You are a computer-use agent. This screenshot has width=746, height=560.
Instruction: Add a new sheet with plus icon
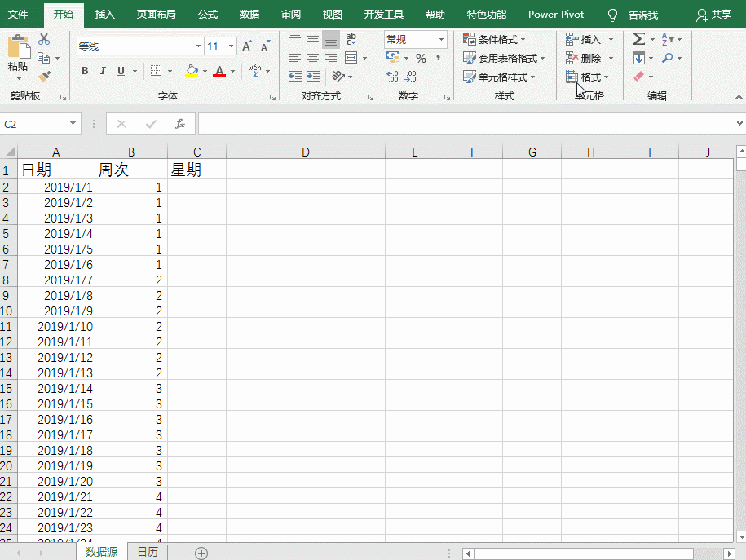click(201, 553)
